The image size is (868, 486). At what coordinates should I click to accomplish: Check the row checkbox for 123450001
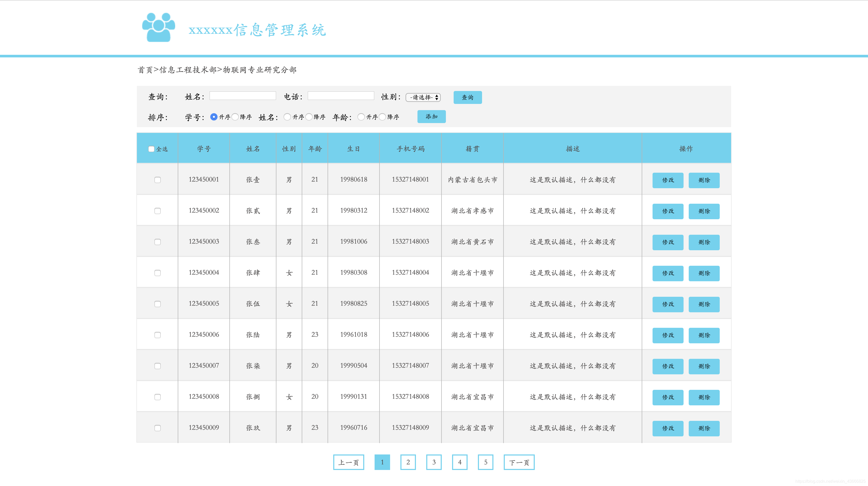pyautogui.click(x=157, y=180)
